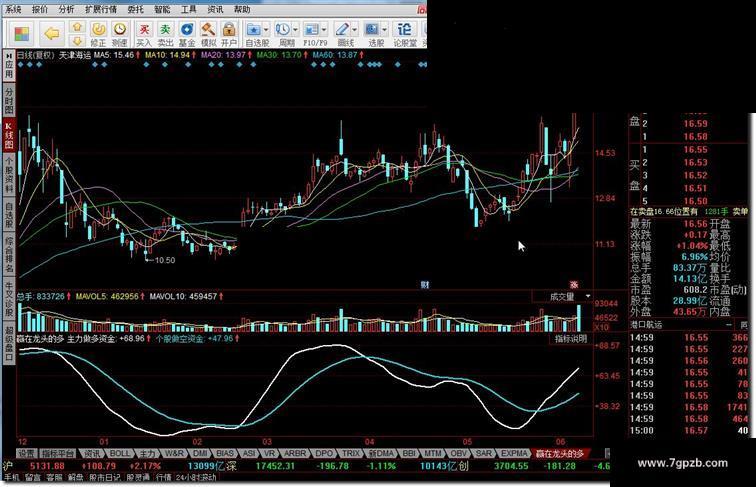Expand the 画线 dropdown arrow
This screenshot has height=487, width=756.
point(354,30)
